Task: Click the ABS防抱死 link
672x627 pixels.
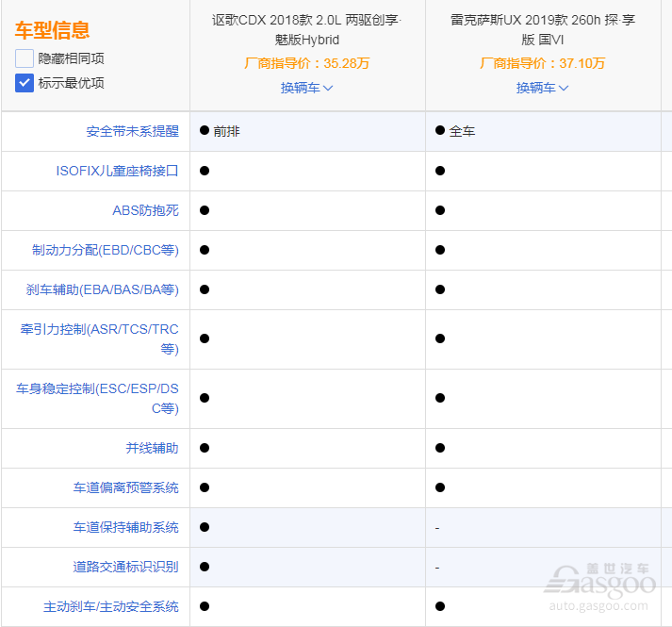Action: (x=146, y=210)
